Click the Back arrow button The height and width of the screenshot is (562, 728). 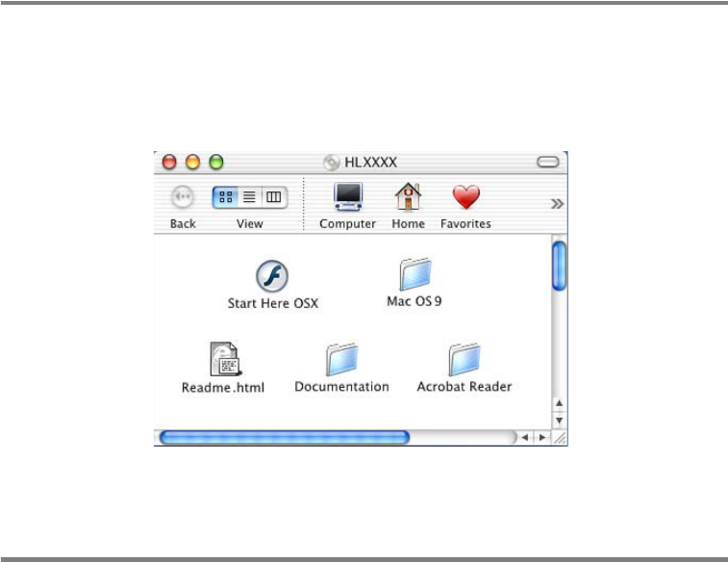click(x=183, y=197)
